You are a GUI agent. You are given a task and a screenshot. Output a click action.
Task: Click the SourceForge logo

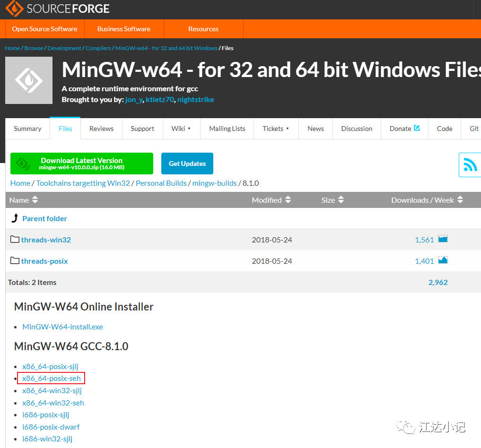[57, 9]
